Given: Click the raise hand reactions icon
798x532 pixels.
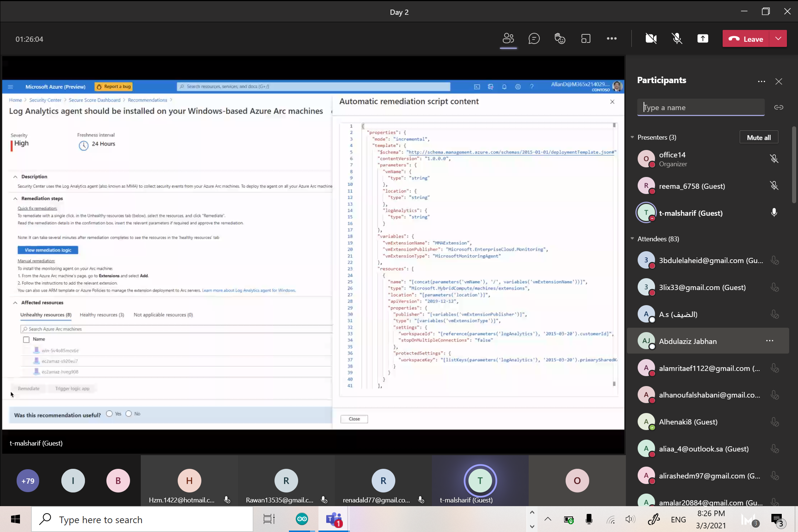Looking at the screenshot, I should pos(560,39).
